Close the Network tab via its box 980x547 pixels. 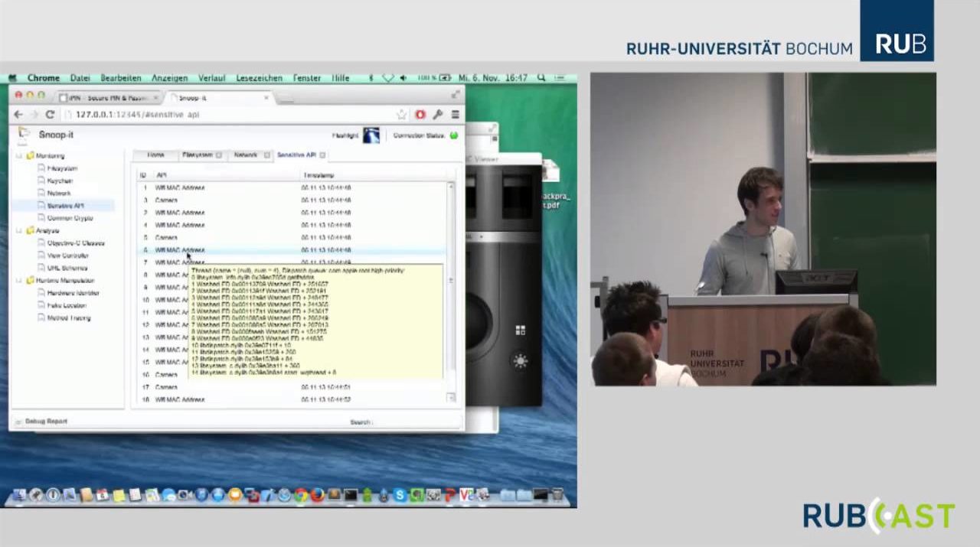pos(267,155)
